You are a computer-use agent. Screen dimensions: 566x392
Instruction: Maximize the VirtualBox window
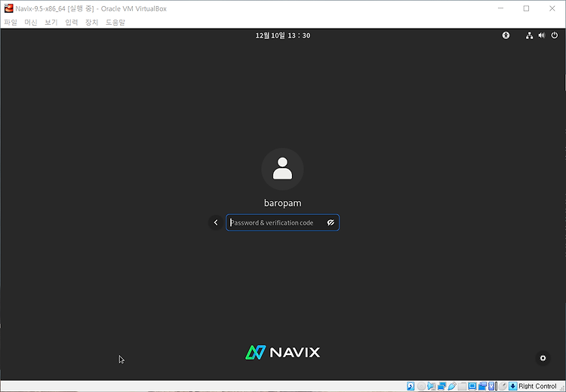click(x=526, y=8)
